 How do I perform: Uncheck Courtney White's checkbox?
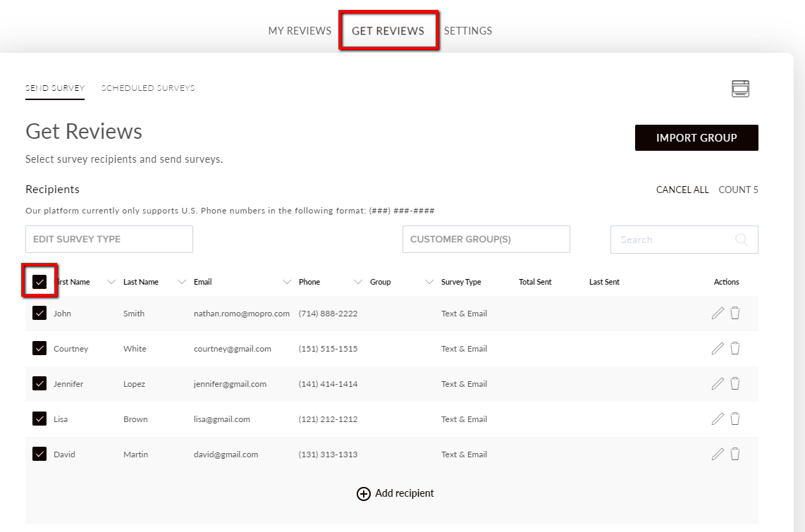point(39,348)
